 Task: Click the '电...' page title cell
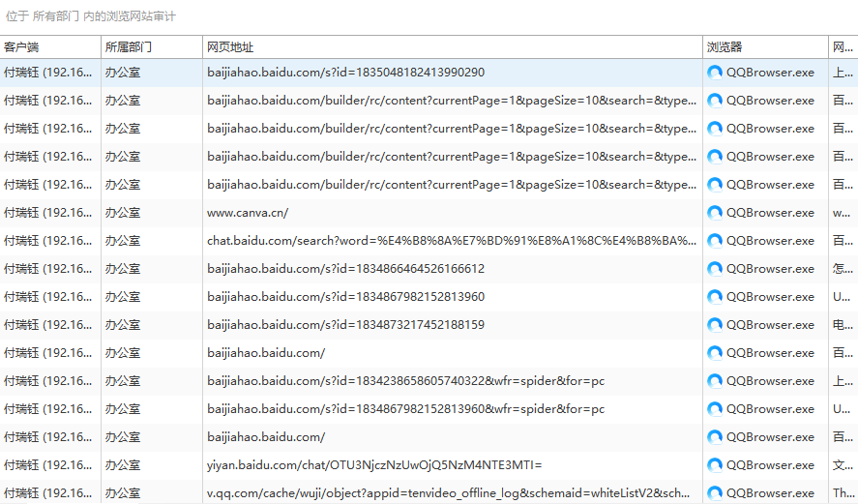(x=843, y=325)
